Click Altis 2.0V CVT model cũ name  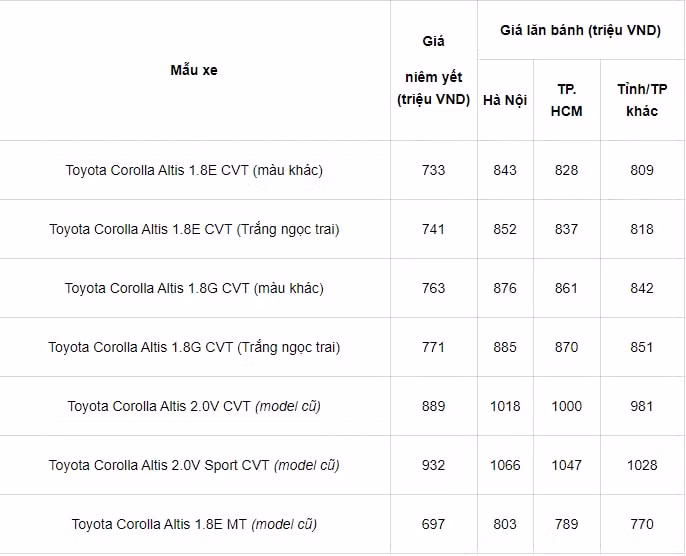pyautogui.click(x=194, y=406)
